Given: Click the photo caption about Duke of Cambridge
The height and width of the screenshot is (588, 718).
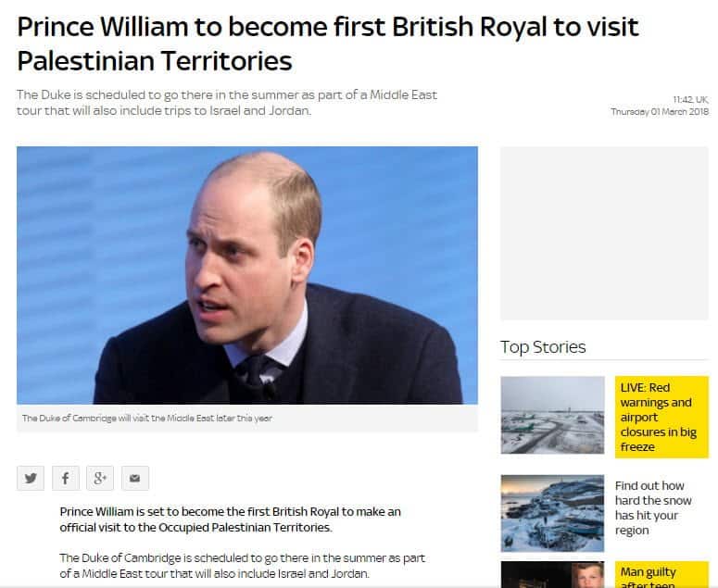Looking at the screenshot, I should 147,419.
